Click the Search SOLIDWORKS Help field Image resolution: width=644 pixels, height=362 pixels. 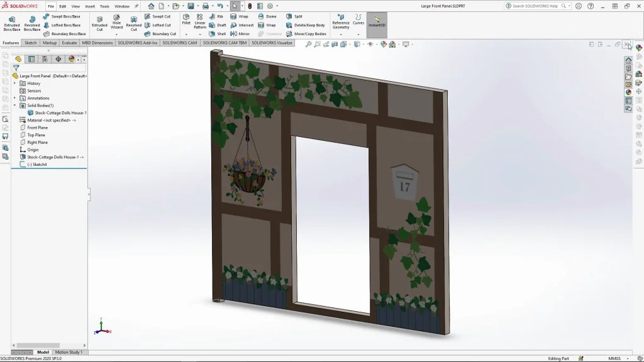535,6
